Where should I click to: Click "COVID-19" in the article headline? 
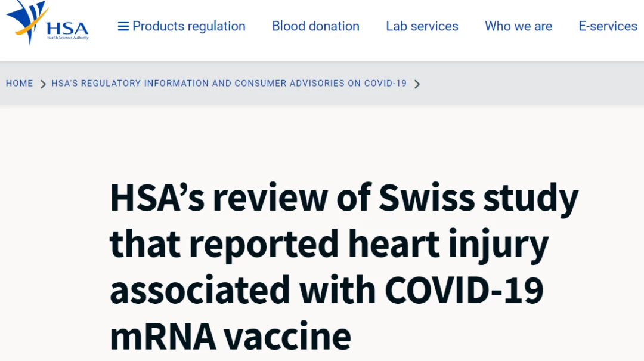pos(464,290)
